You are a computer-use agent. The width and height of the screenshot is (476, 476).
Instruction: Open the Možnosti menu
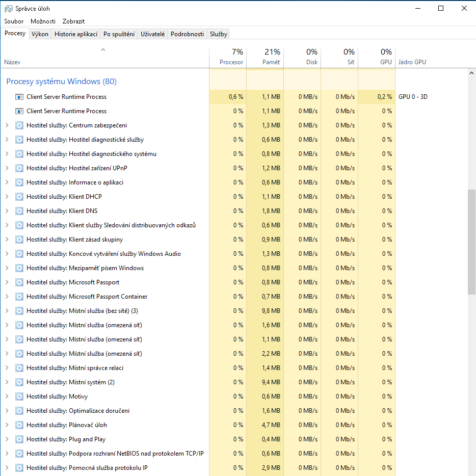[x=43, y=21]
